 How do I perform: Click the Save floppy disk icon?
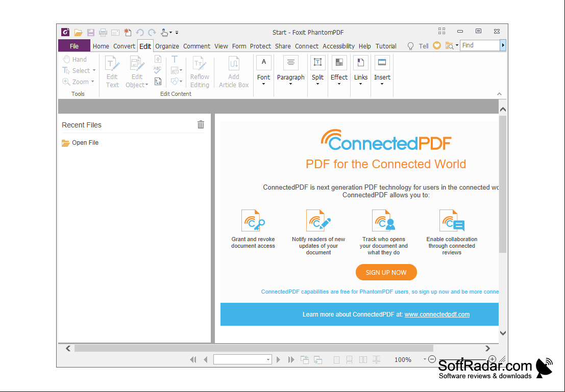(x=91, y=33)
